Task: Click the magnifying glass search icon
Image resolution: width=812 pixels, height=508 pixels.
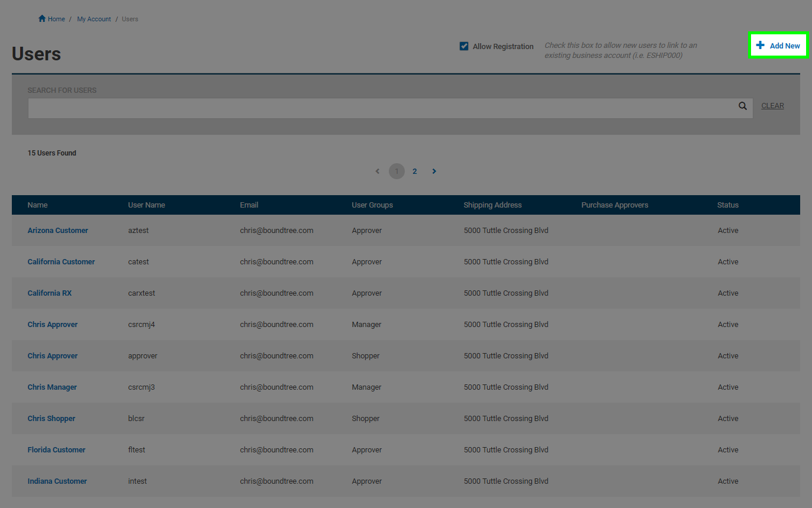Action: [x=742, y=105]
